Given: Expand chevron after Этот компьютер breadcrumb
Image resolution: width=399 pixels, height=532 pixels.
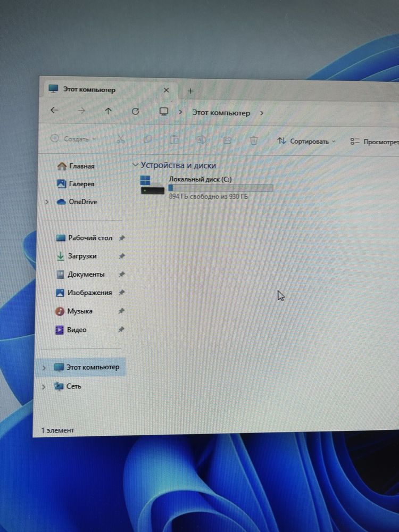Looking at the screenshot, I should tap(262, 113).
